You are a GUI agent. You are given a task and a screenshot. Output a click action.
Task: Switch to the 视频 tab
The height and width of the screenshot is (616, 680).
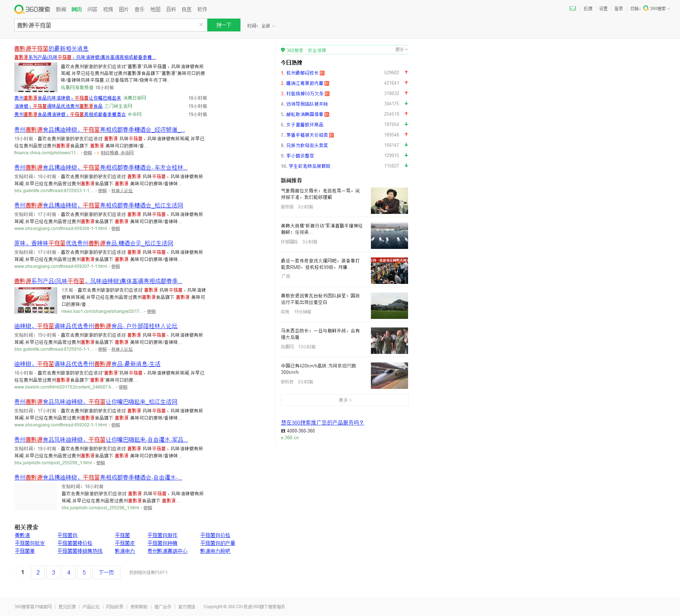pyautogui.click(x=108, y=9)
